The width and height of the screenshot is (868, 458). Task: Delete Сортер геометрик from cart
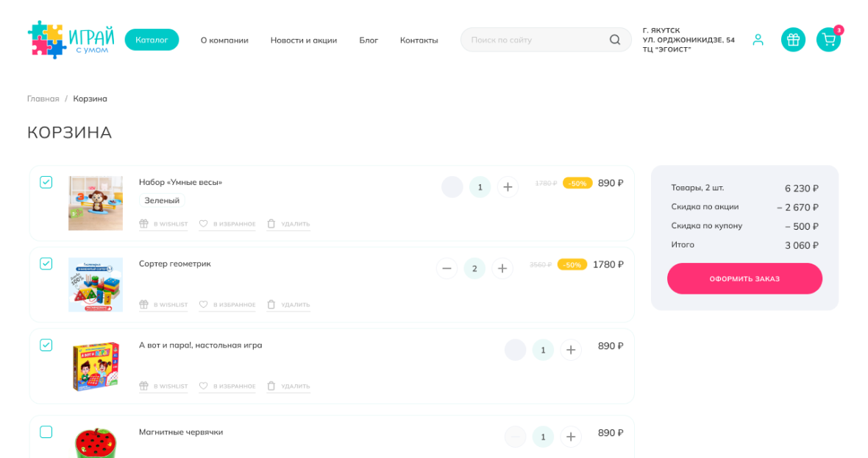click(288, 305)
